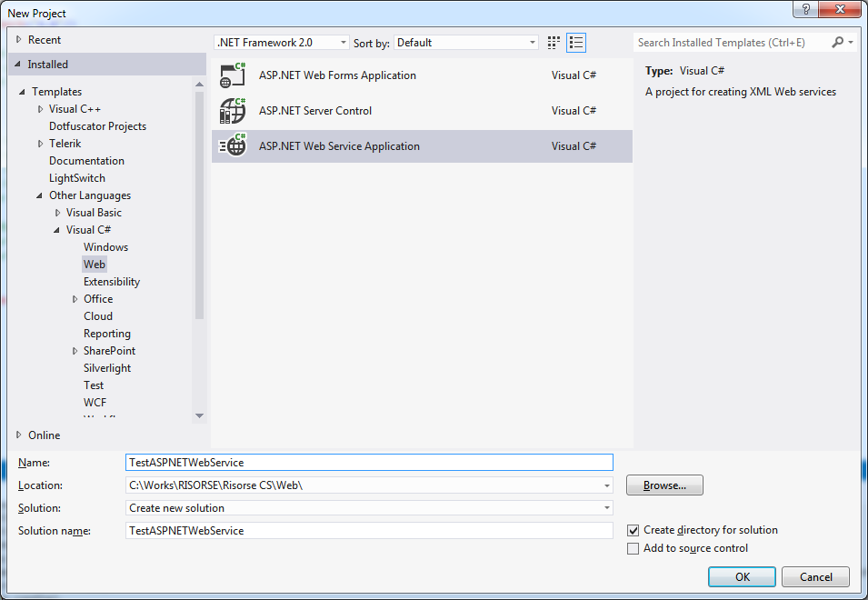Screen dimensions: 868x600
Task: Click in the Name text field
Action: 369,462
